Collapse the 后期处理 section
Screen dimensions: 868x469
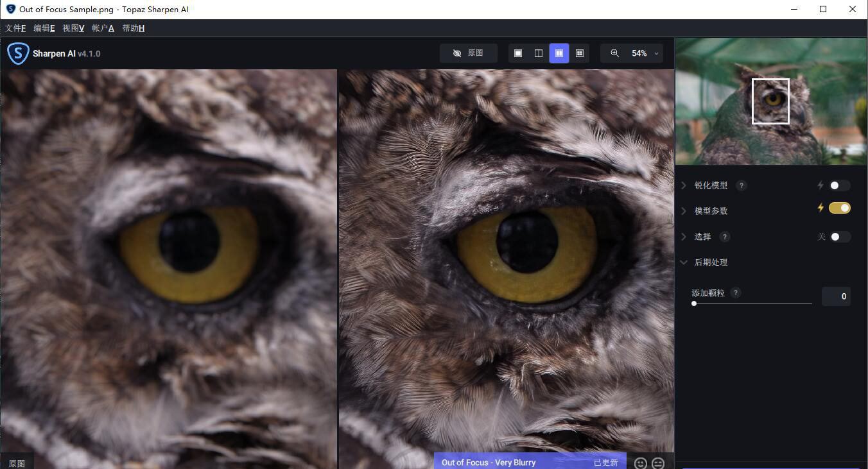[684, 262]
